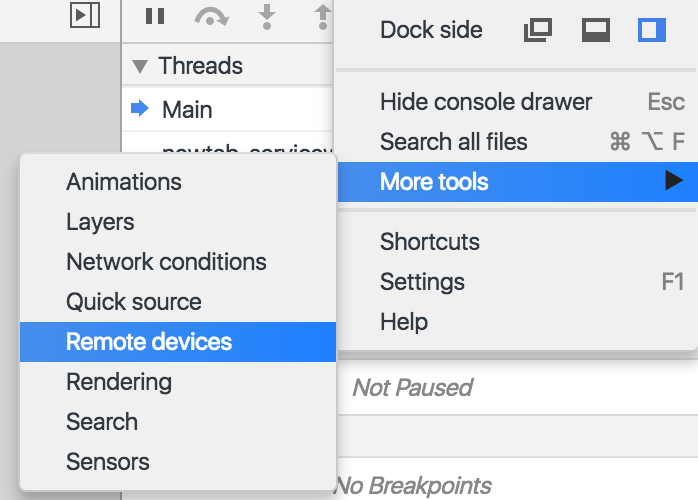Pause script execution
698x500 pixels.
pyautogui.click(x=155, y=15)
